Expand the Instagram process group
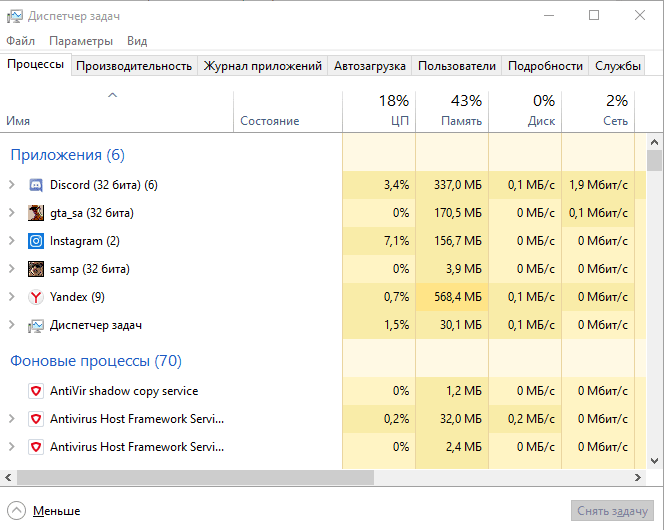The width and height of the screenshot is (664, 530). (x=12, y=241)
